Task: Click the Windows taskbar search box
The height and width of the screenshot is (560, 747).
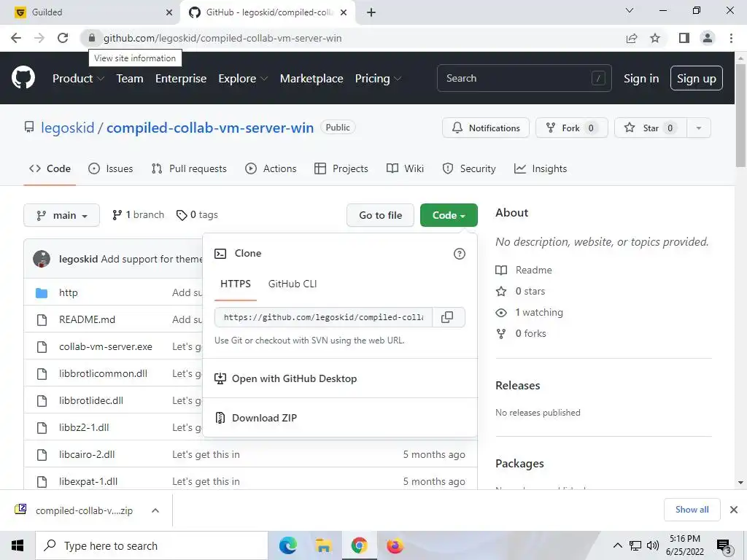Action: (x=152, y=545)
